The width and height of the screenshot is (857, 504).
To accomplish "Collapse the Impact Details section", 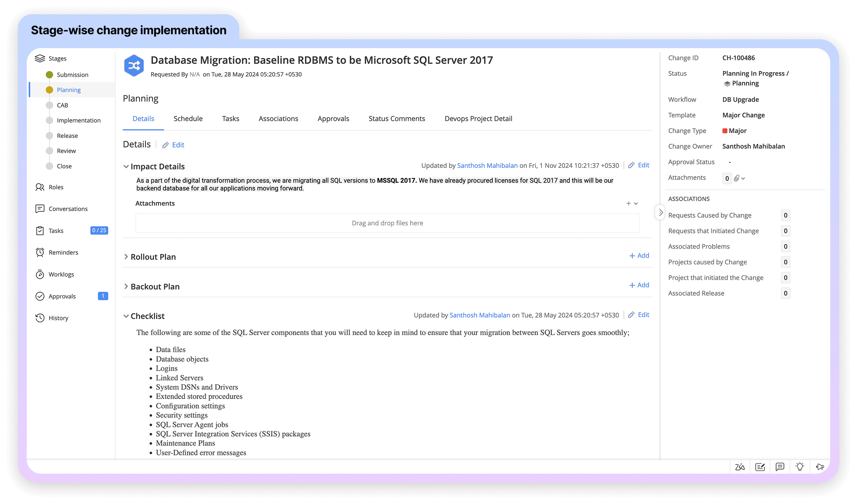I will (126, 167).
